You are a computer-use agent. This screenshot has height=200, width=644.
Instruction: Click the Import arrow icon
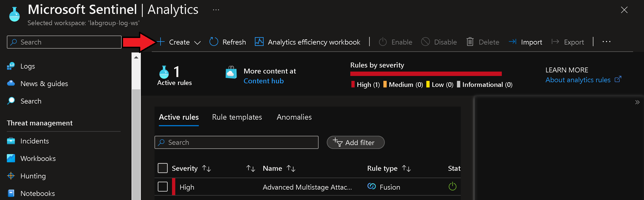click(512, 42)
